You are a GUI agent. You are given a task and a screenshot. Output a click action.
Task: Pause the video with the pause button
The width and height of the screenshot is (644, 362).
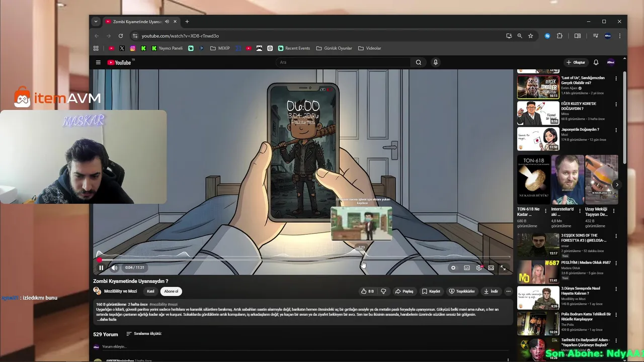[101, 267]
